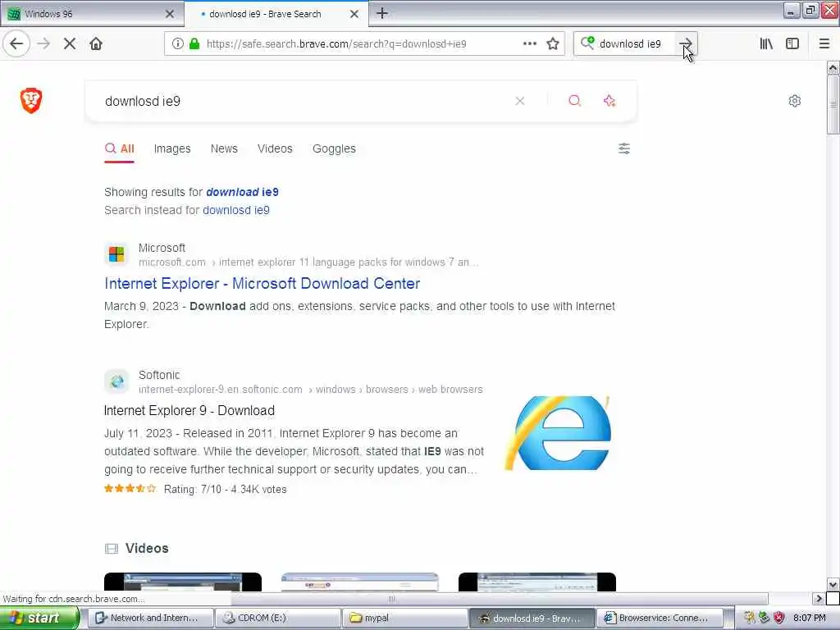Viewport: 840px width, 630px height.
Task: Click the Softonic favicon in result
Action: coord(116,381)
